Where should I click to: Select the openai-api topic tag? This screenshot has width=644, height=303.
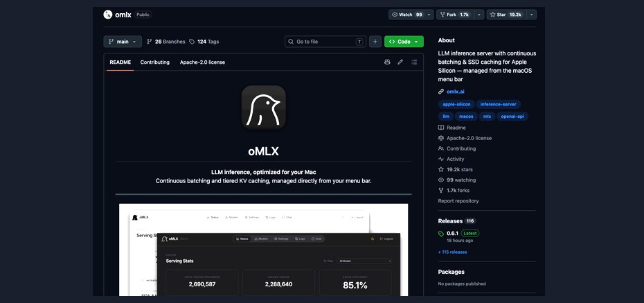(512, 116)
